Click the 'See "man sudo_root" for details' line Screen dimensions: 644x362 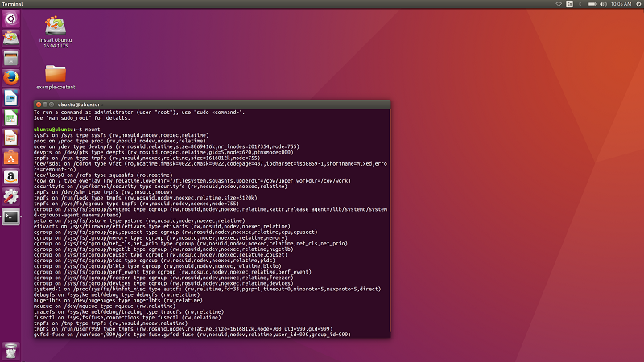(82, 117)
